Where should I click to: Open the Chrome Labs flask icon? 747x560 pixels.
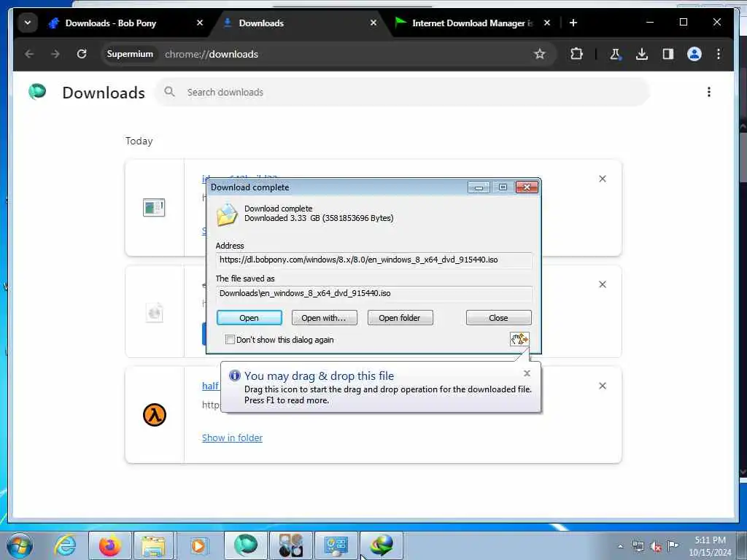615,54
